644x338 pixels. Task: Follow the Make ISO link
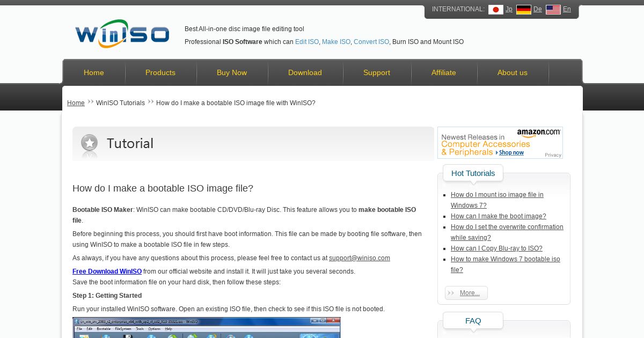(x=336, y=42)
